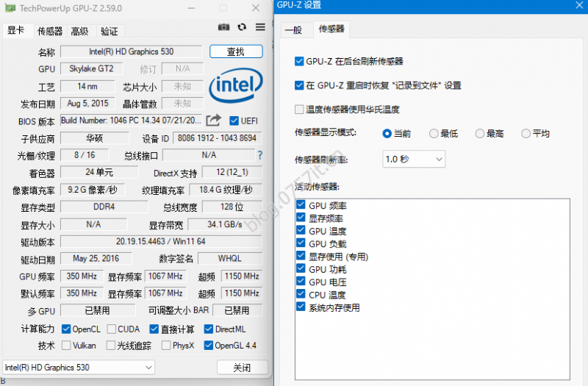Click the 名称 field showing Intel(R) HD Graphics 530
The width and height of the screenshot is (588, 386).
132,51
